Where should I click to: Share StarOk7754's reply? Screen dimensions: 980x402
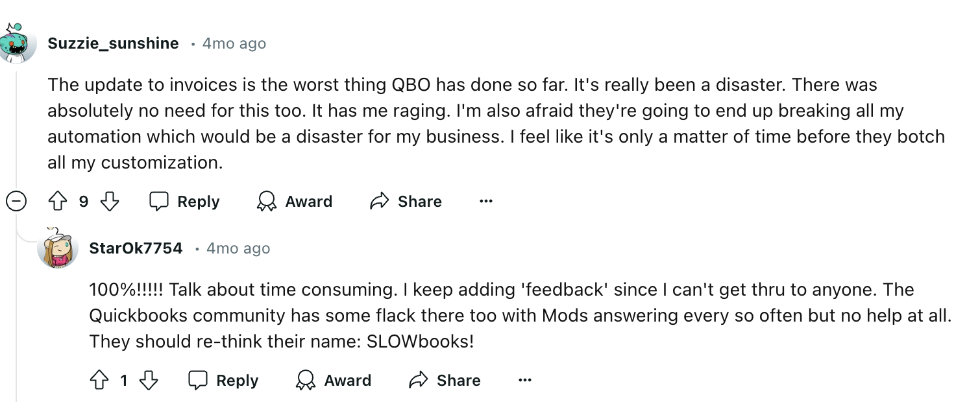click(445, 381)
